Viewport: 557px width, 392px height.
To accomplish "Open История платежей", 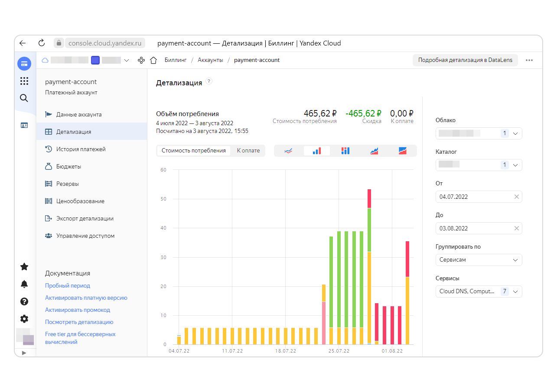I will coord(92,149).
